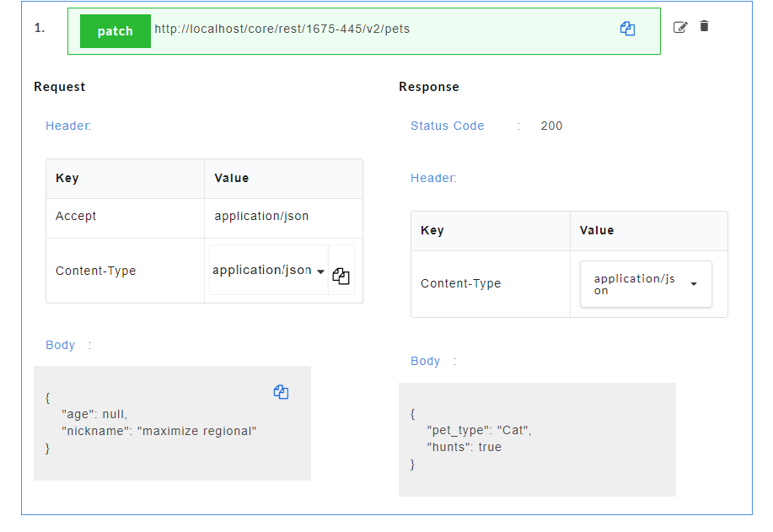Click the Status Code label
The height and width of the screenshot is (532, 773).
click(447, 126)
